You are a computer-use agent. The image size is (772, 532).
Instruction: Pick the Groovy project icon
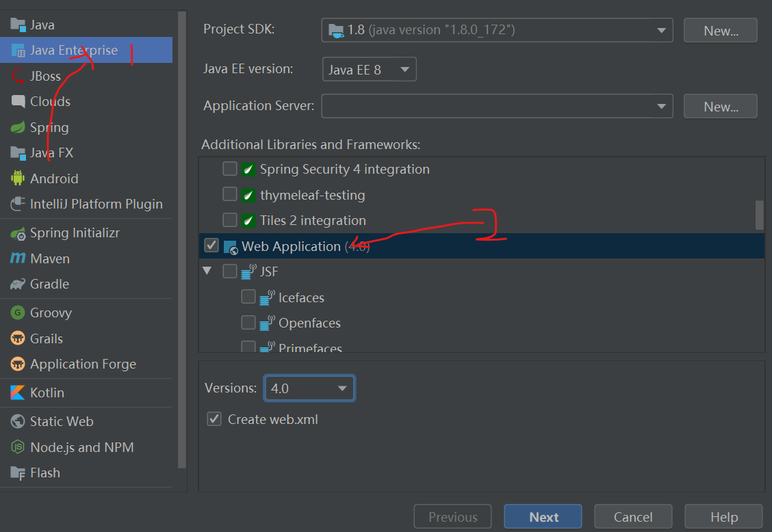coord(18,313)
